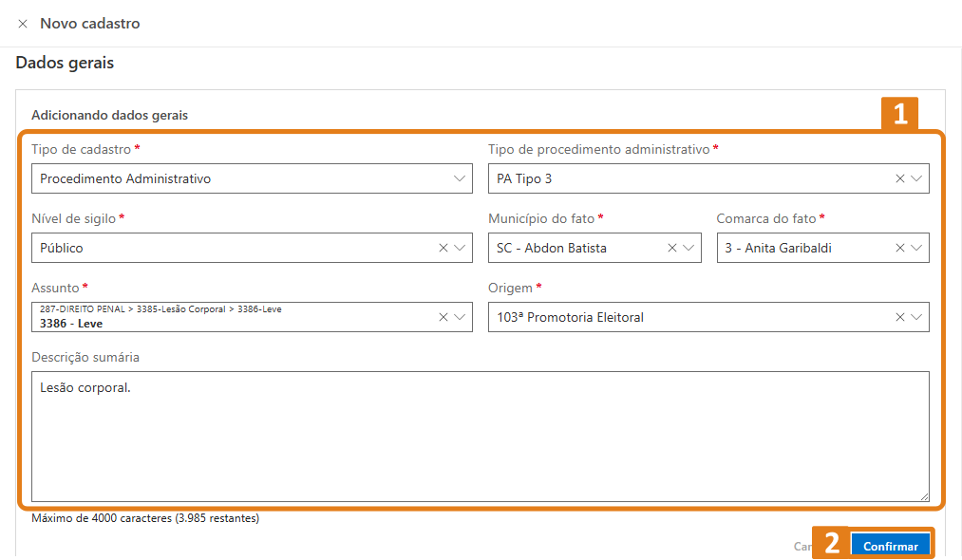Click the partially hidden Cancelar button
This screenshot has height=560, width=962.
[x=802, y=547]
